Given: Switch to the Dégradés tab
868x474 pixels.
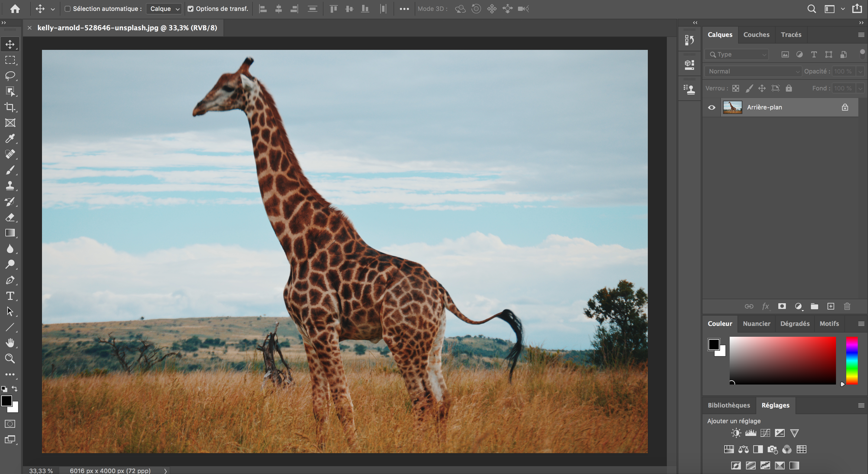Looking at the screenshot, I should tap(795, 323).
